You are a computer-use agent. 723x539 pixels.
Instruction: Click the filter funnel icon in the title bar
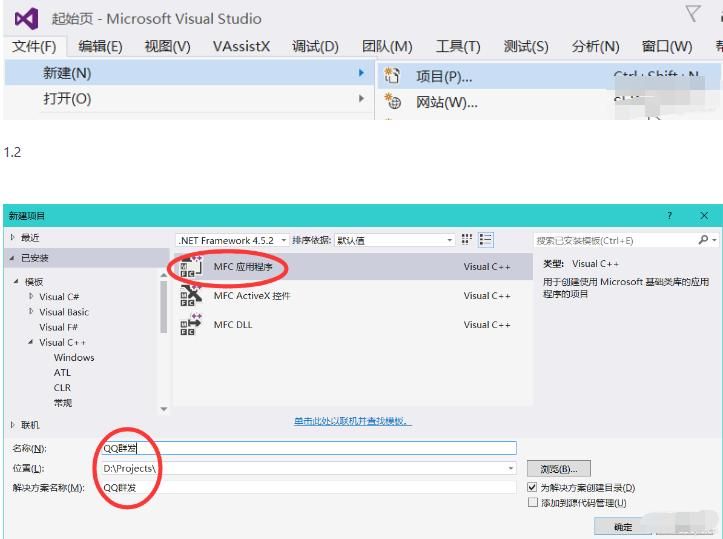coord(693,13)
